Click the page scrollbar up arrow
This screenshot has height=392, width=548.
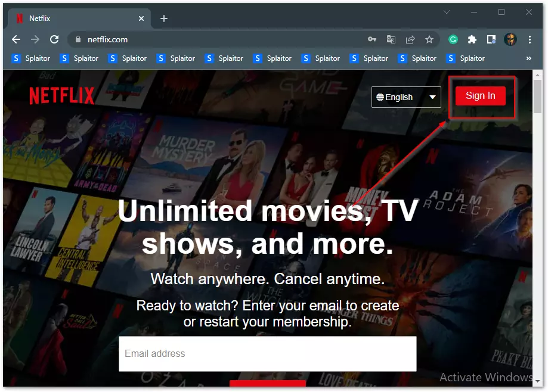click(x=537, y=74)
